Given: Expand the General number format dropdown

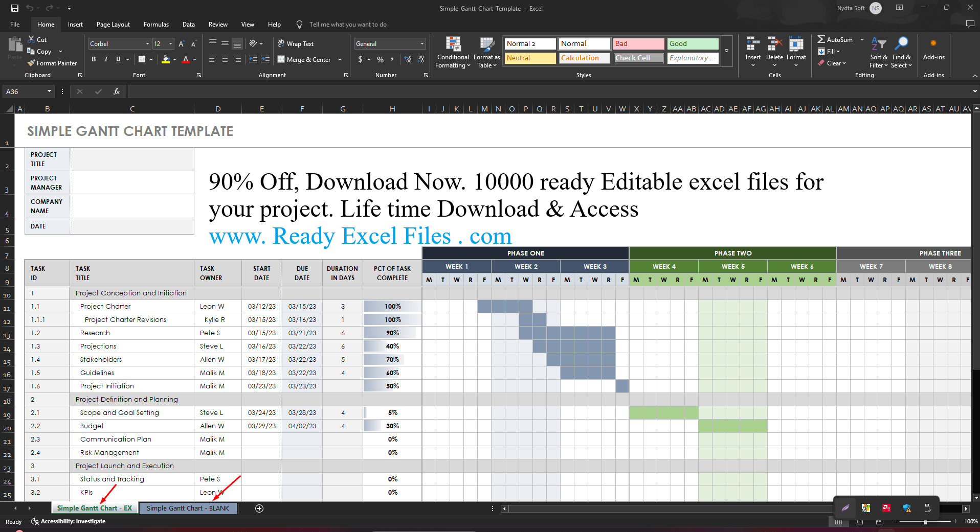Looking at the screenshot, I should [422, 44].
